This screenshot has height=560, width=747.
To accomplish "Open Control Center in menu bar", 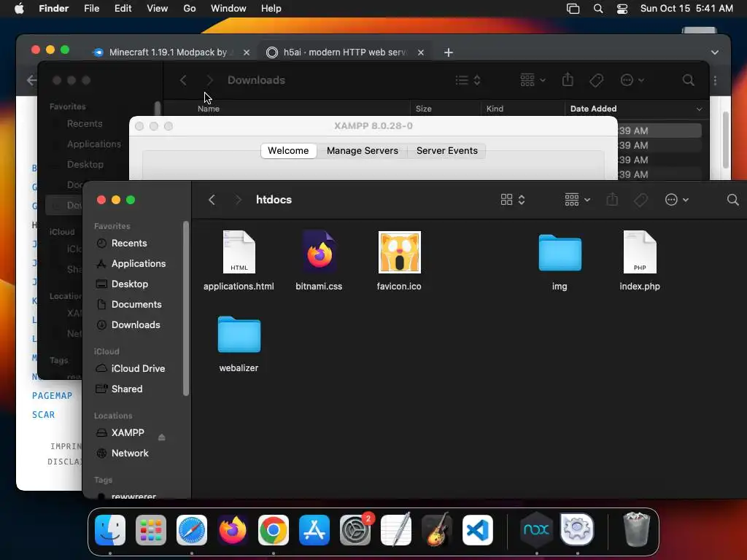I will click(x=622, y=9).
